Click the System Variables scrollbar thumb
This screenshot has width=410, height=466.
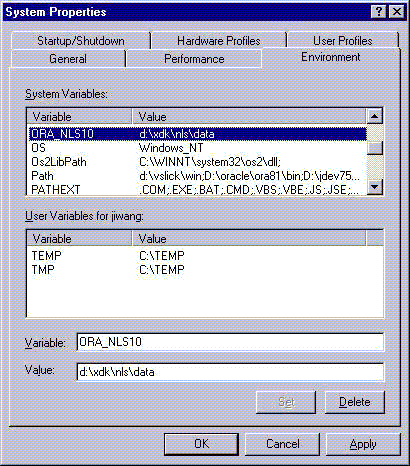click(x=375, y=148)
